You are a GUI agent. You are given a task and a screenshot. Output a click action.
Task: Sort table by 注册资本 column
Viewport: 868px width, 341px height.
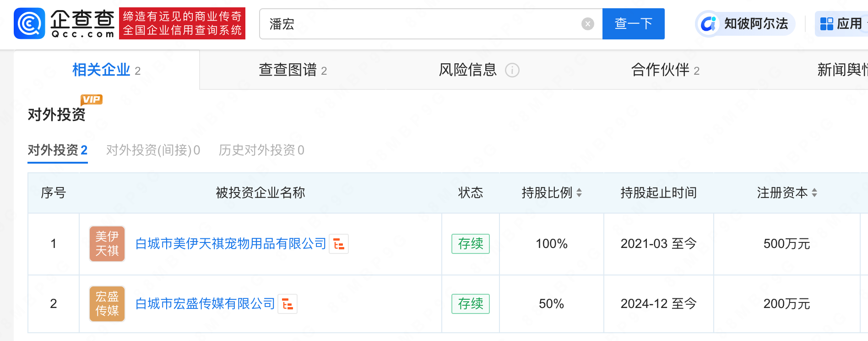[814, 193]
